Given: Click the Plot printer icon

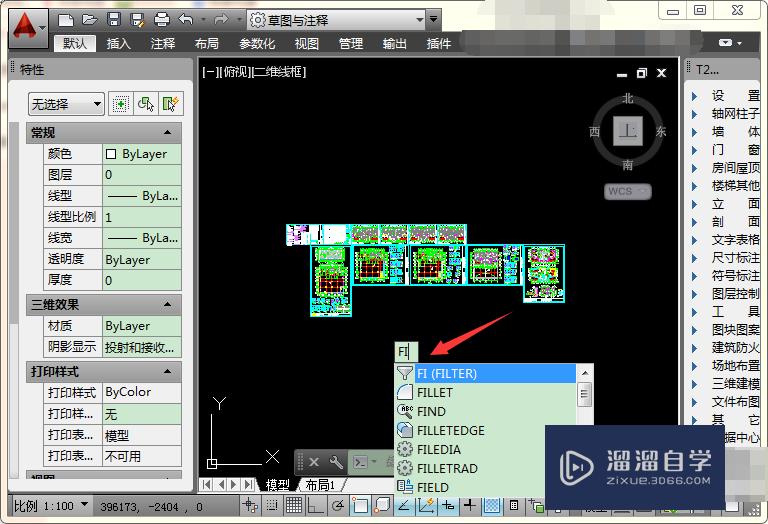Looking at the screenshot, I should pos(162,20).
